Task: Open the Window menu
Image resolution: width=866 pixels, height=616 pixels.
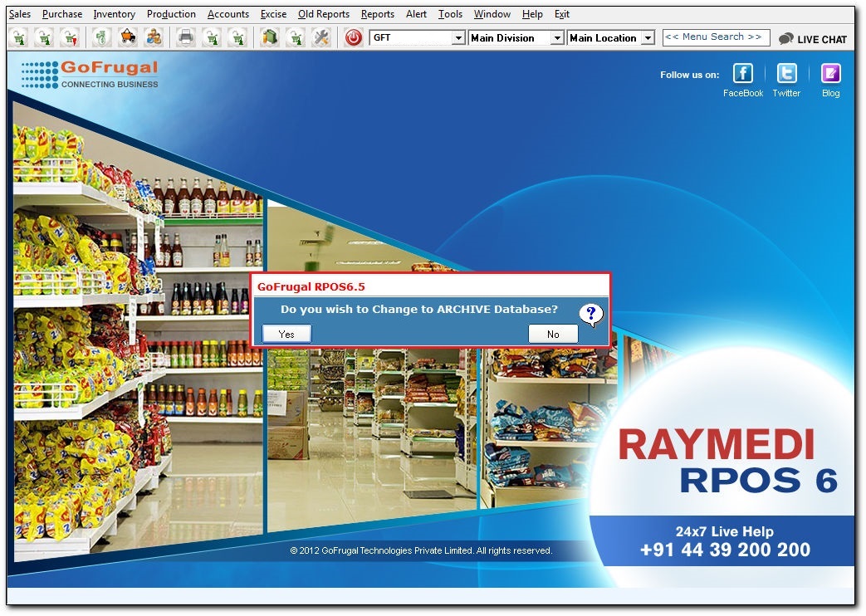Action: (492, 14)
